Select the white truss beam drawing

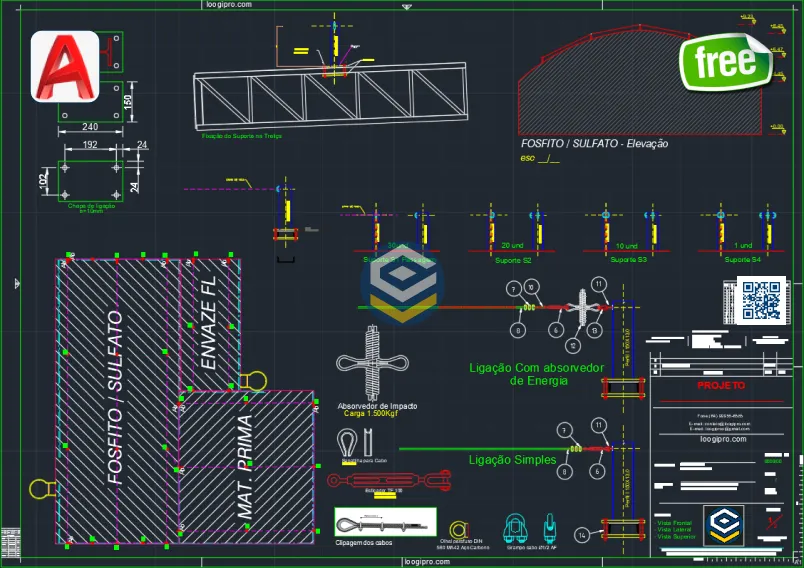[330, 98]
